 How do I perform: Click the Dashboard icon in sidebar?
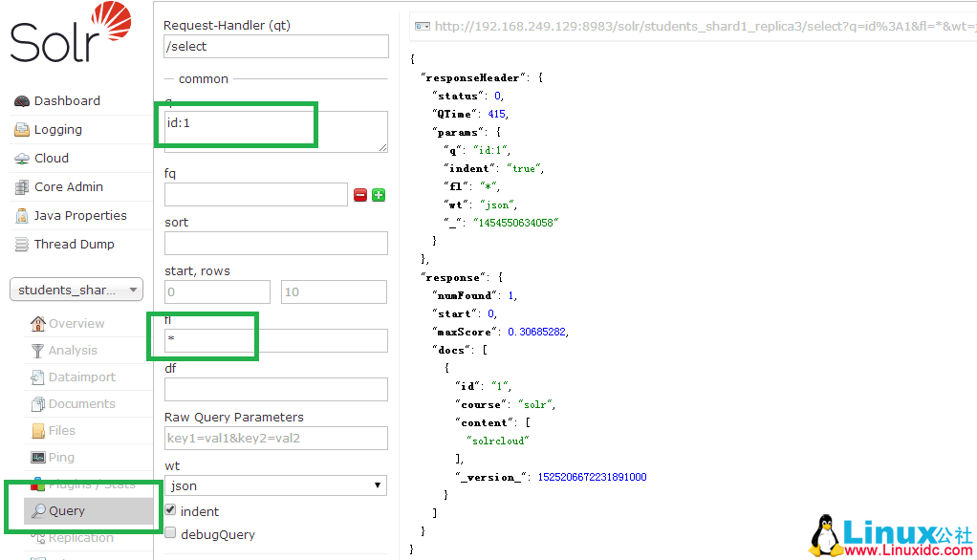[21, 101]
